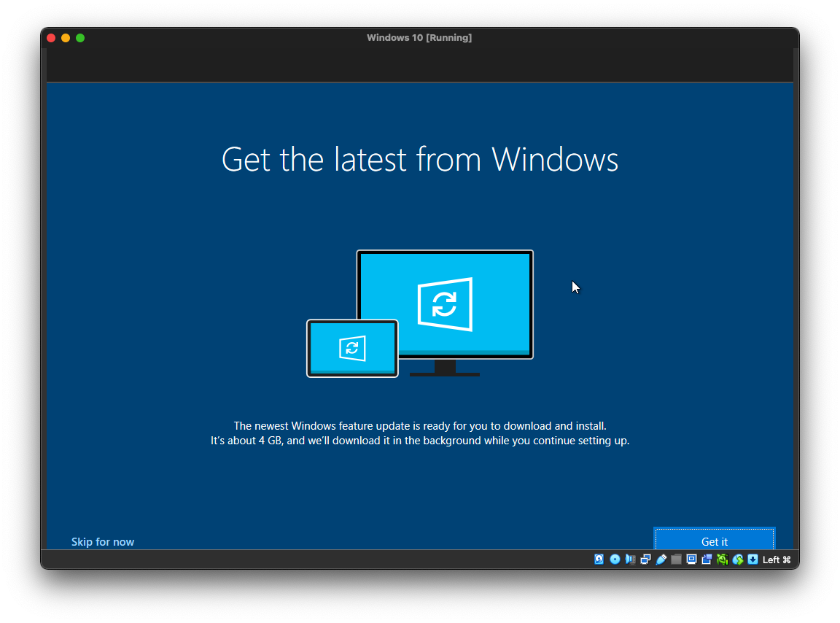Open the network adapters indicator

tap(645, 560)
